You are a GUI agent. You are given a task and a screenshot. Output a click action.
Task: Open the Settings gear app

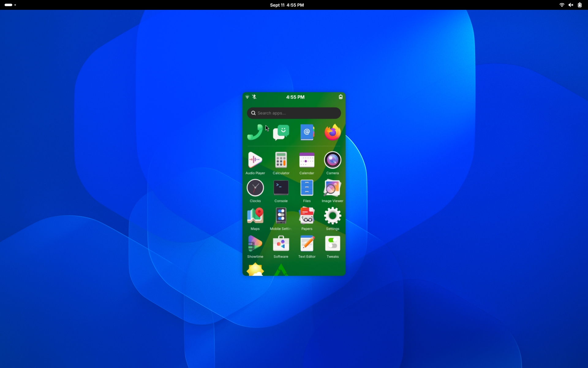pyautogui.click(x=333, y=216)
